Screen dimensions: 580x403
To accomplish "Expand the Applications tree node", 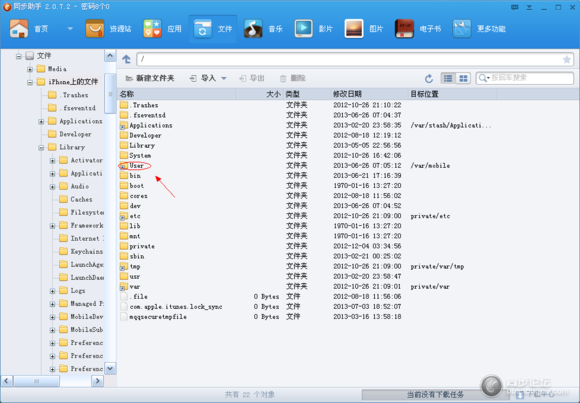I will coord(41,121).
